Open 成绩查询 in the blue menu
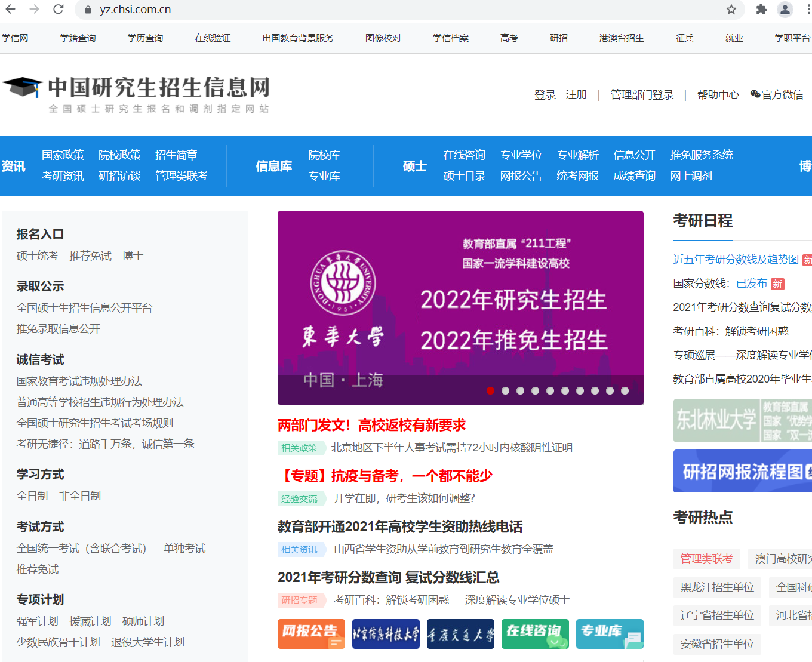This screenshot has height=662, width=812. click(635, 176)
